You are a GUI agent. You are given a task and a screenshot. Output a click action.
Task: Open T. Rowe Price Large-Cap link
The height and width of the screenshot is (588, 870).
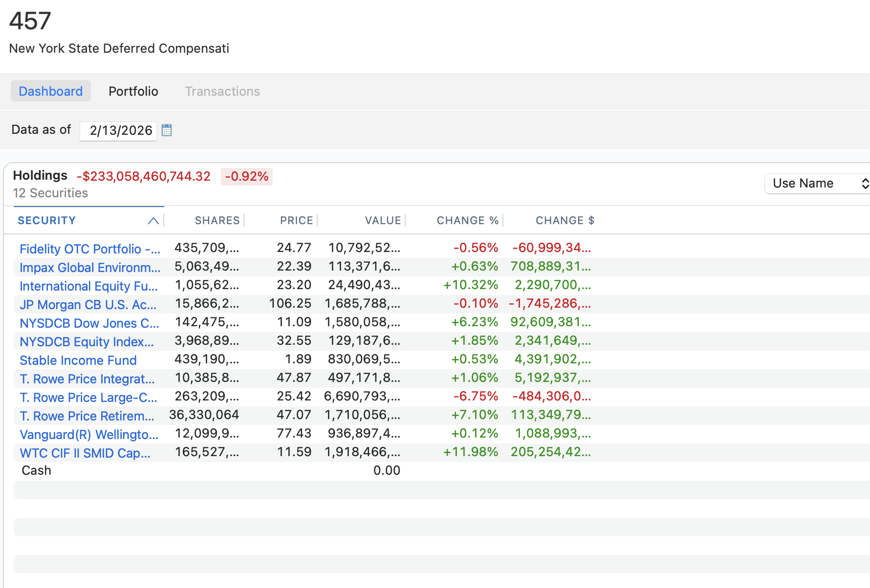[x=88, y=398]
